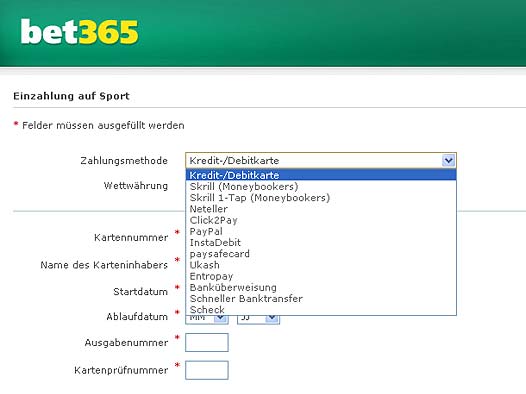The image size is (526, 394).
Task: Click the Startdatum label
Action: (x=141, y=291)
